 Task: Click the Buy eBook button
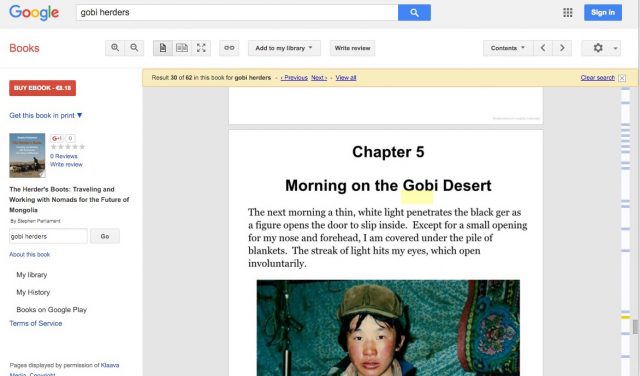[42, 88]
